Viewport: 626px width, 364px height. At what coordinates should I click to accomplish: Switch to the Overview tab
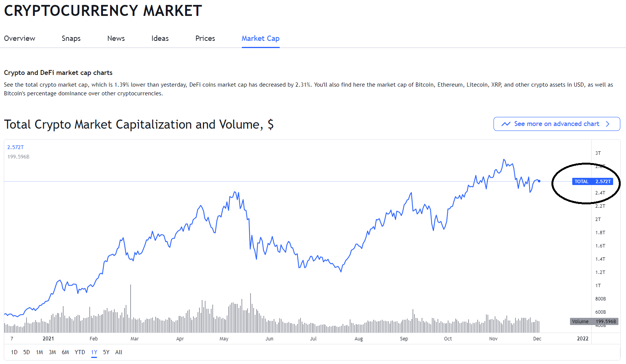[x=20, y=39]
